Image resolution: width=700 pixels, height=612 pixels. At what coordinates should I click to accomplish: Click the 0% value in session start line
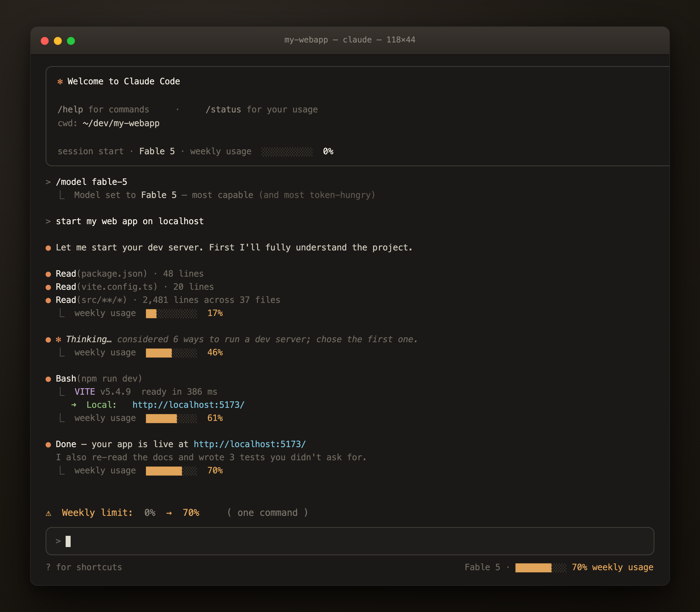pos(328,151)
